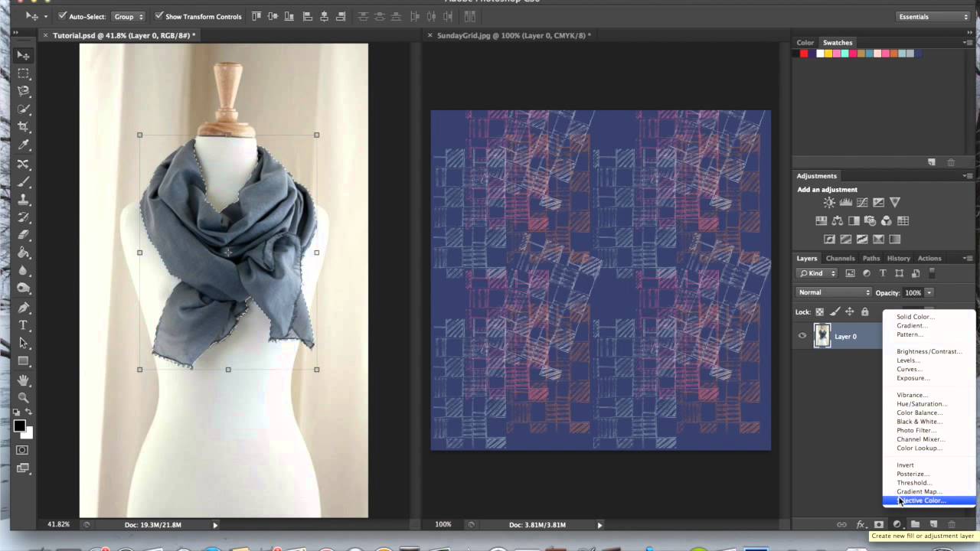The image size is (980, 551).
Task: Add a Curves adjustment icon
Action: click(862, 203)
